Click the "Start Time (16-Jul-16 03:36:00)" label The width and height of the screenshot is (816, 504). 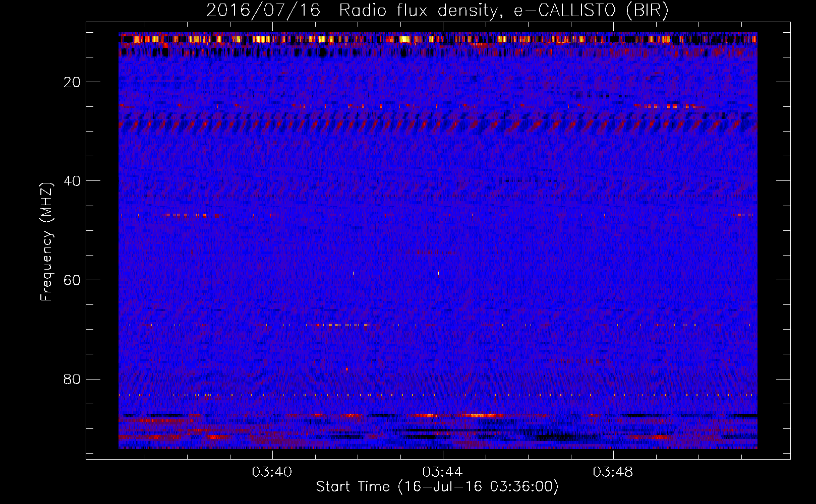[x=437, y=487]
